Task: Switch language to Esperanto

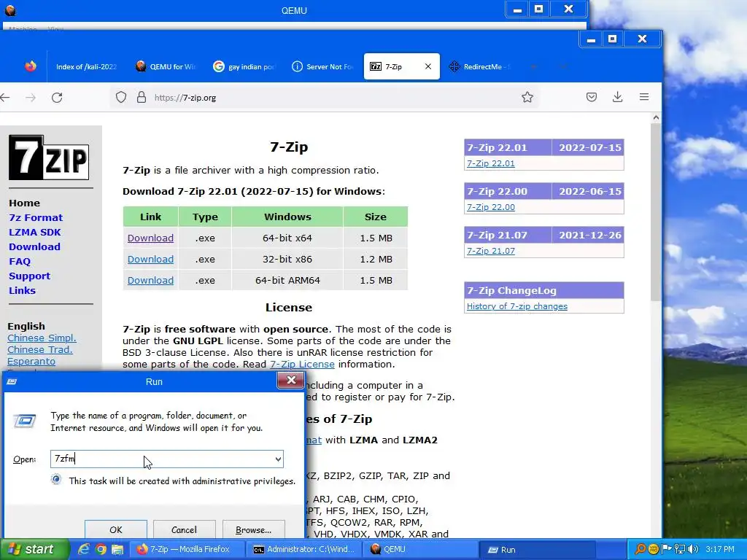Action: click(31, 362)
